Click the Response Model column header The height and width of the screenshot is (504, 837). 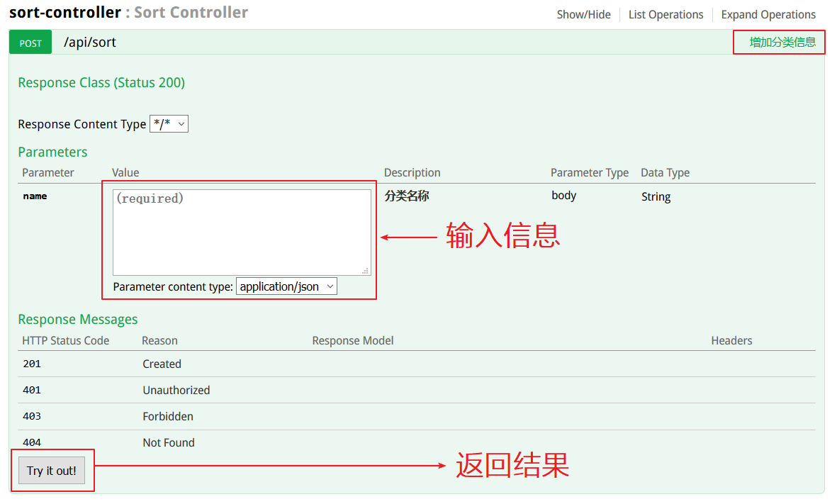pos(353,341)
